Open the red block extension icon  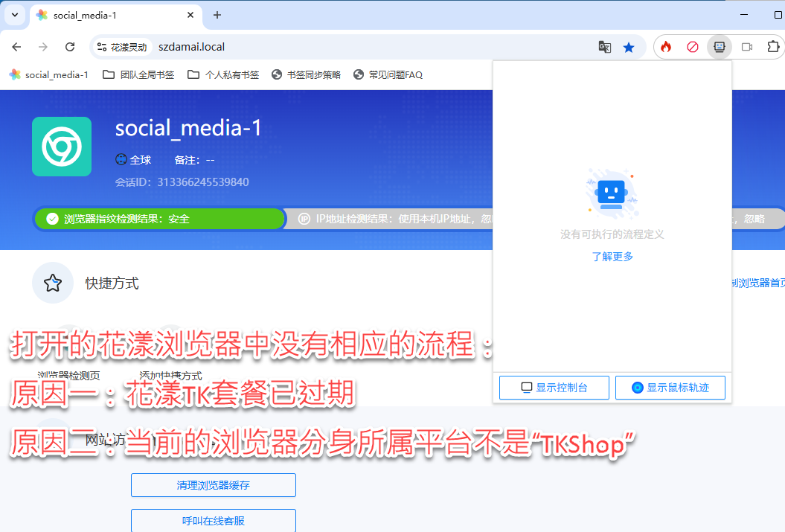[693, 47]
